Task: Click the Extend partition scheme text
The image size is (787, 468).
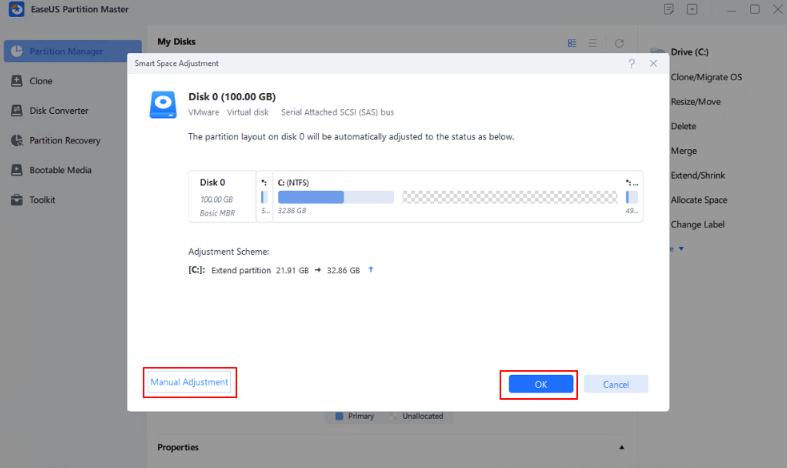Action: 241,270
